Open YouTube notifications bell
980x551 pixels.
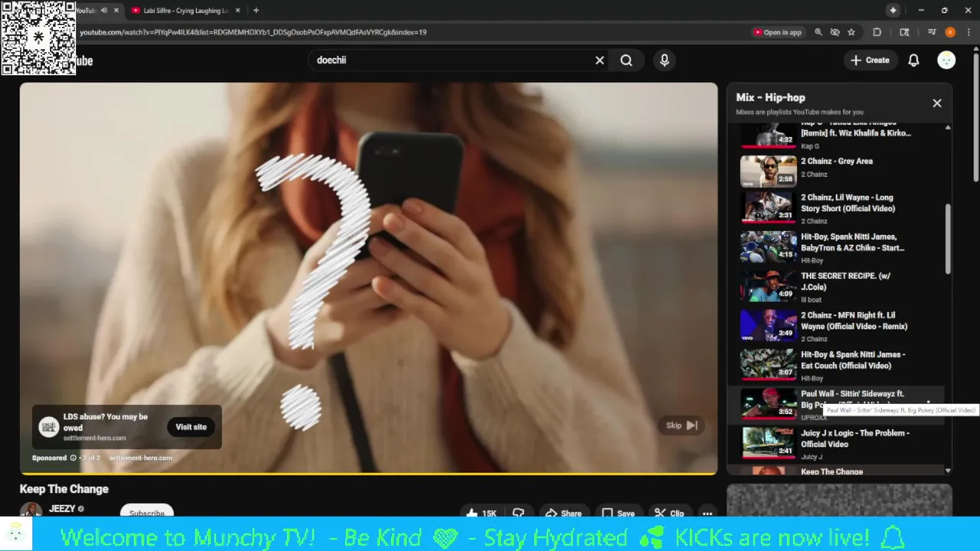913,60
